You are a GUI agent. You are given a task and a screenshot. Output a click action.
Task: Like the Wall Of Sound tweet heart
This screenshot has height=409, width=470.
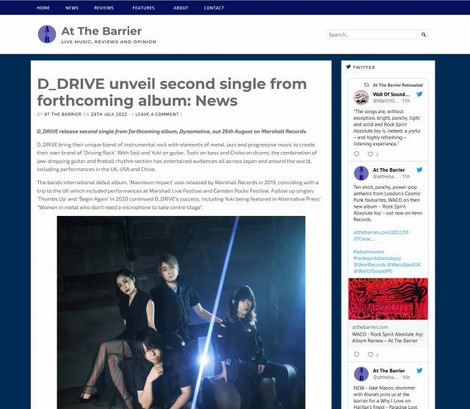[370, 154]
